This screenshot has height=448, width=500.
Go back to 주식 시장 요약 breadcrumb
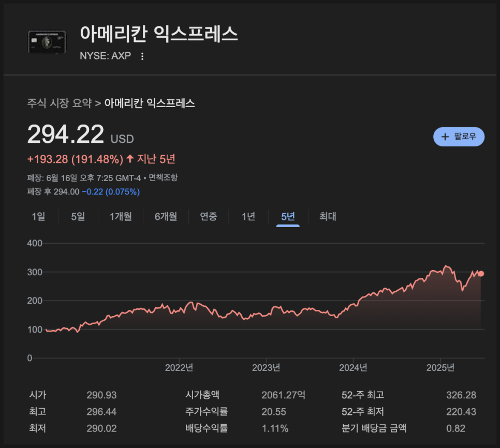tap(60, 103)
